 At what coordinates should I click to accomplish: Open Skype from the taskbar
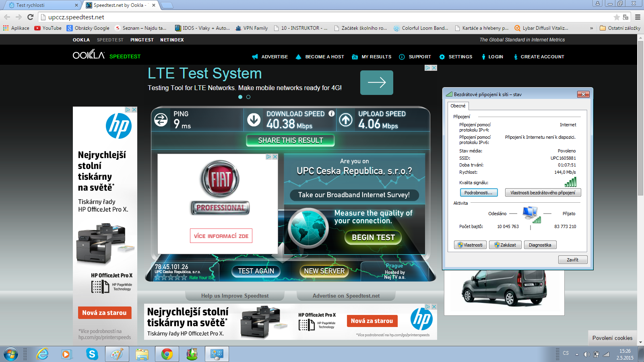[x=92, y=354]
